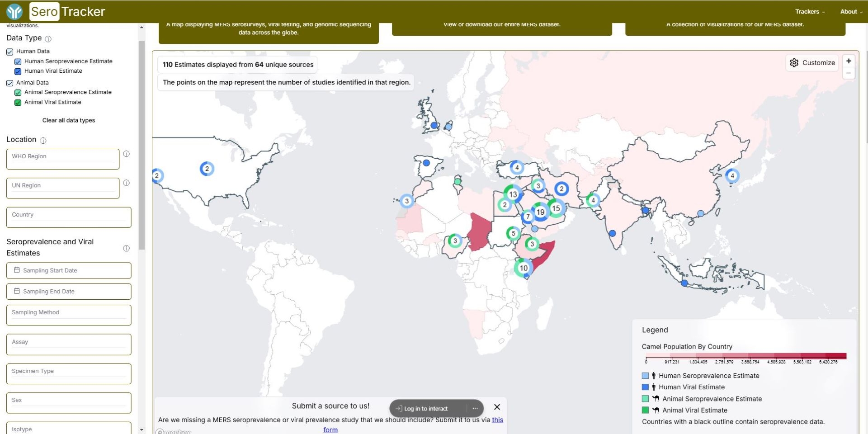The image size is (868, 434).
Task: Open the 'form' submission link
Action: (330, 429)
